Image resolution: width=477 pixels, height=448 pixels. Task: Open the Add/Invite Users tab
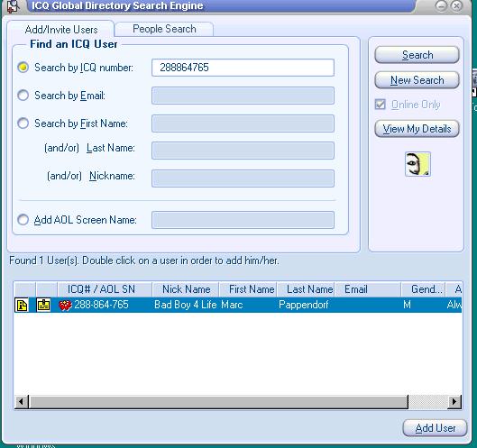coord(60,30)
